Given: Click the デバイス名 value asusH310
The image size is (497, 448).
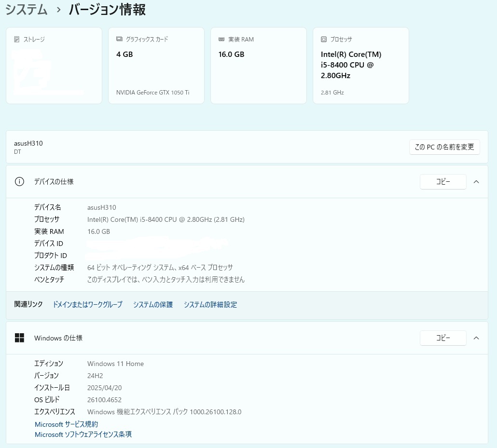Looking at the screenshot, I should [102, 207].
